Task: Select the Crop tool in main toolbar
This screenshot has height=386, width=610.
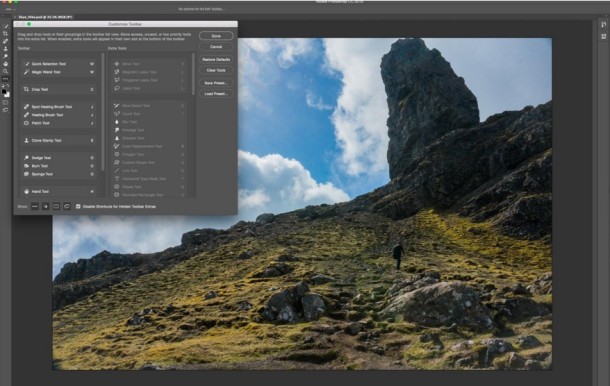Action: (x=5, y=34)
